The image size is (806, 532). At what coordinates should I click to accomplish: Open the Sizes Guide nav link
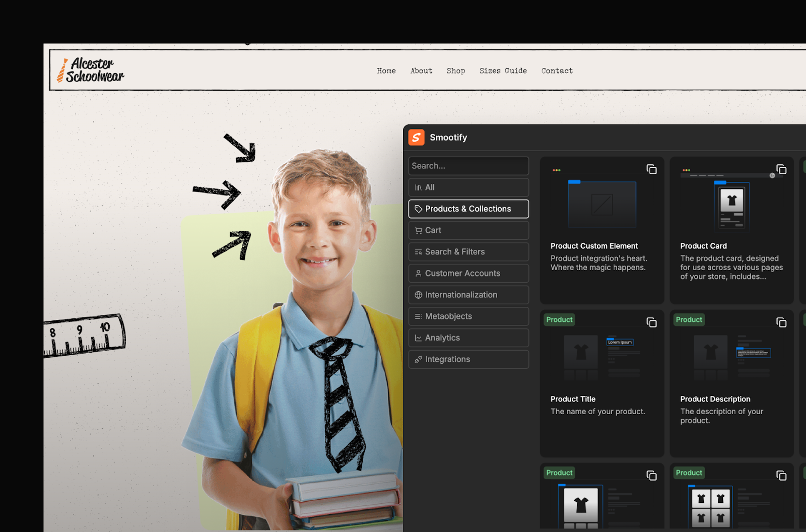coord(503,71)
